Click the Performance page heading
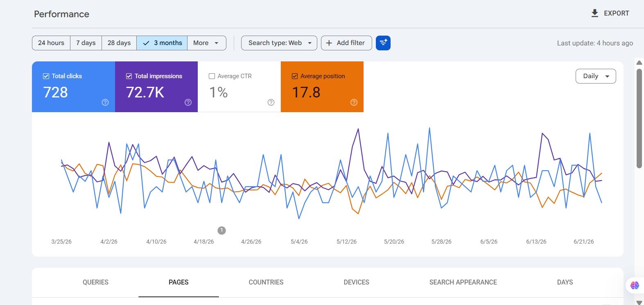The width and height of the screenshot is (644, 305). click(61, 14)
